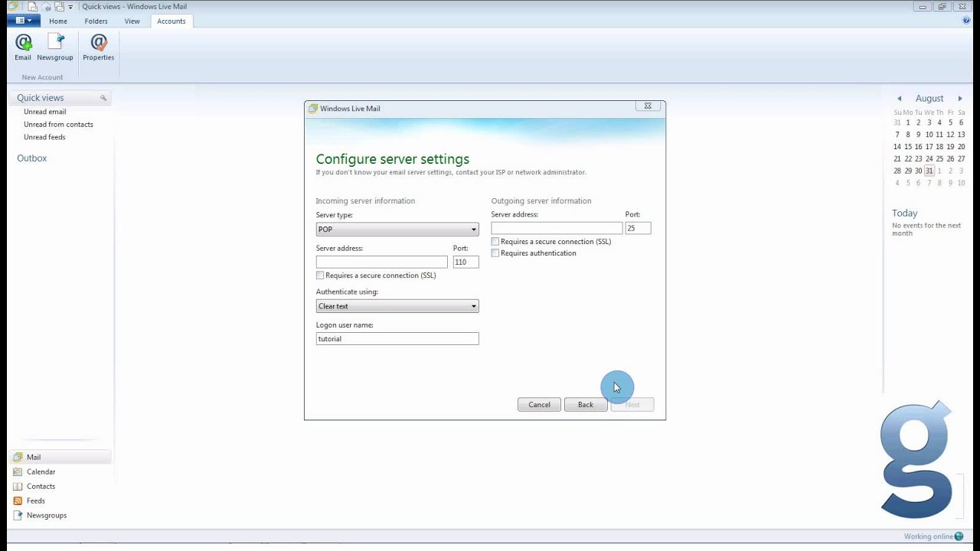The width and height of the screenshot is (980, 551).
Task: Switch to the View ribbon tab
Action: pos(132,21)
